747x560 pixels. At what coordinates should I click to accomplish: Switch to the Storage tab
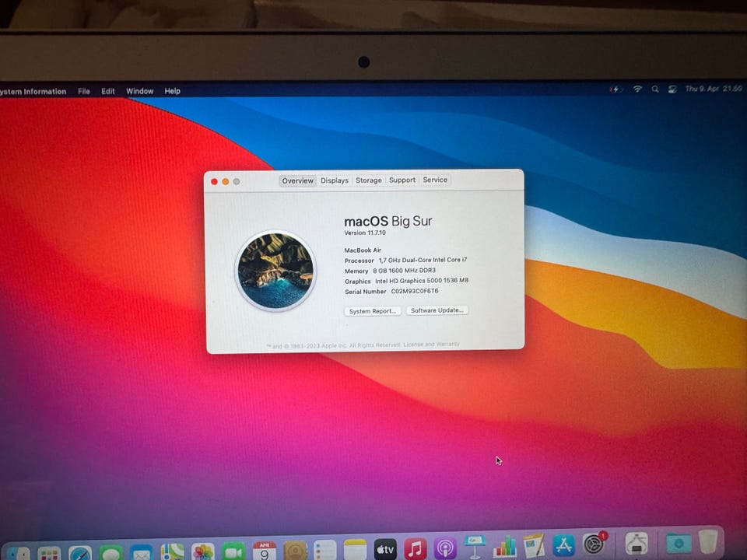369,180
